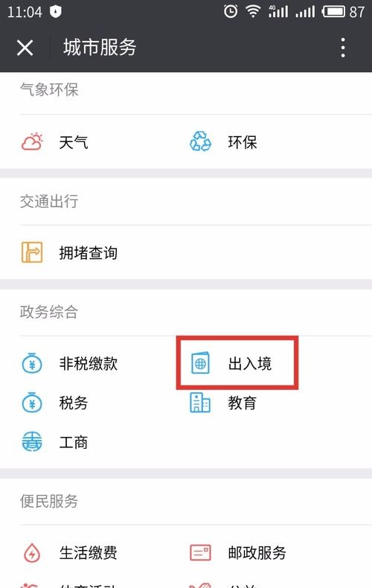Tap the alarm clock status icon
Viewport: 372px width, 588px height.
pos(230,11)
